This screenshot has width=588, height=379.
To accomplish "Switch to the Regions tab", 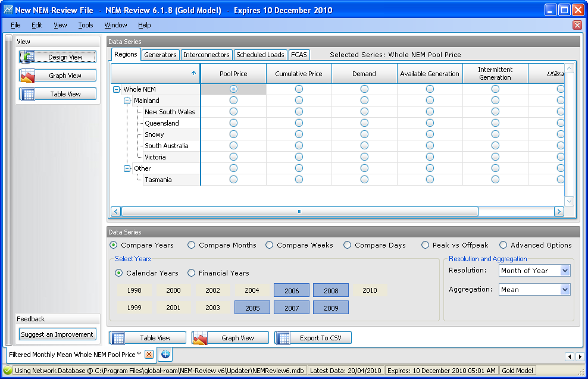I will click(126, 54).
